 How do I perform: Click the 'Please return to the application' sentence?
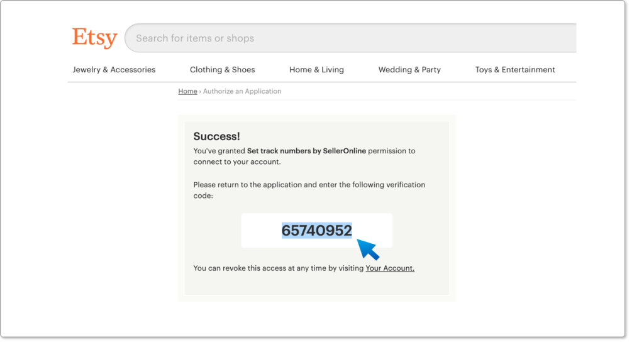(x=309, y=190)
